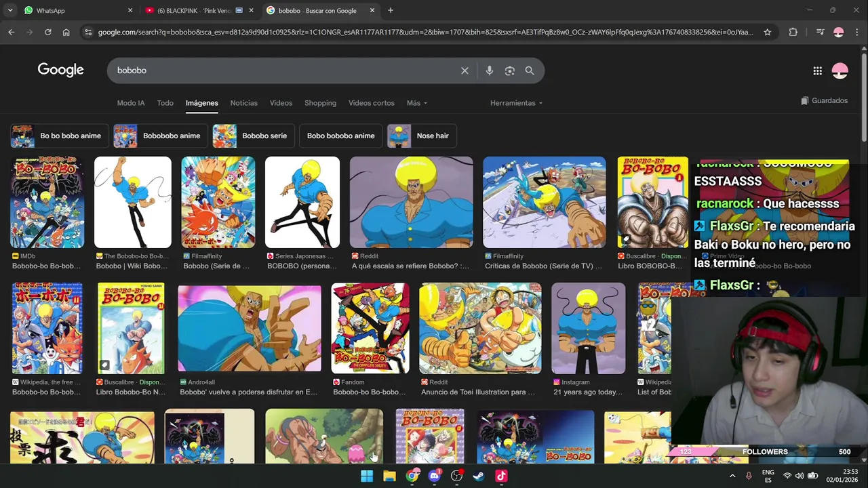Open Google Lens image search icon
Screen dimensions: 868x488
(x=510, y=70)
